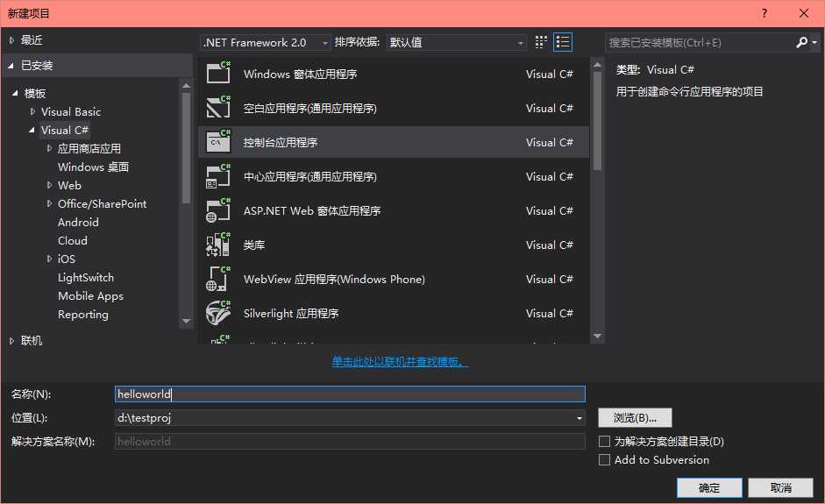Select the Silverlight 应用程序 template icon
The image size is (825, 504).
pos(217,313)
